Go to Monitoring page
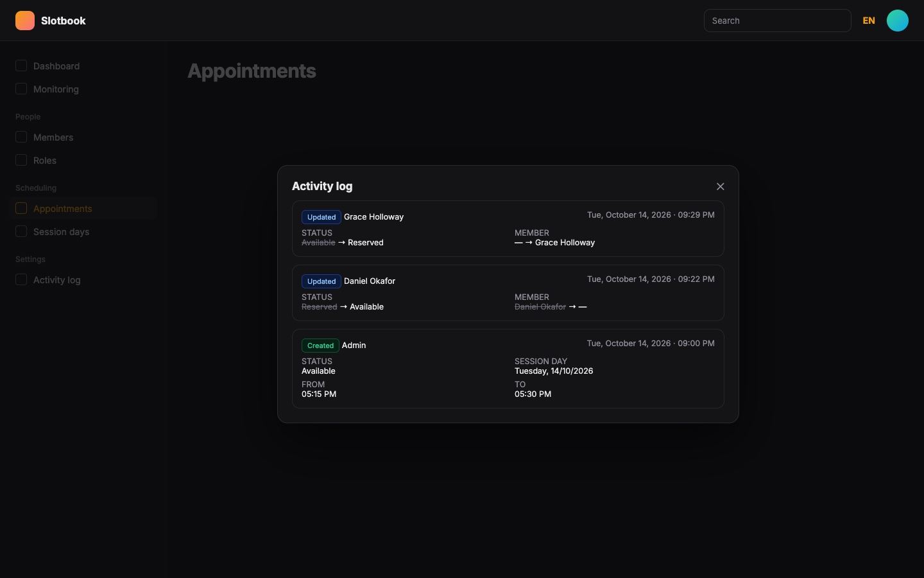The image size is (924, 578). (x=83, y=89)
